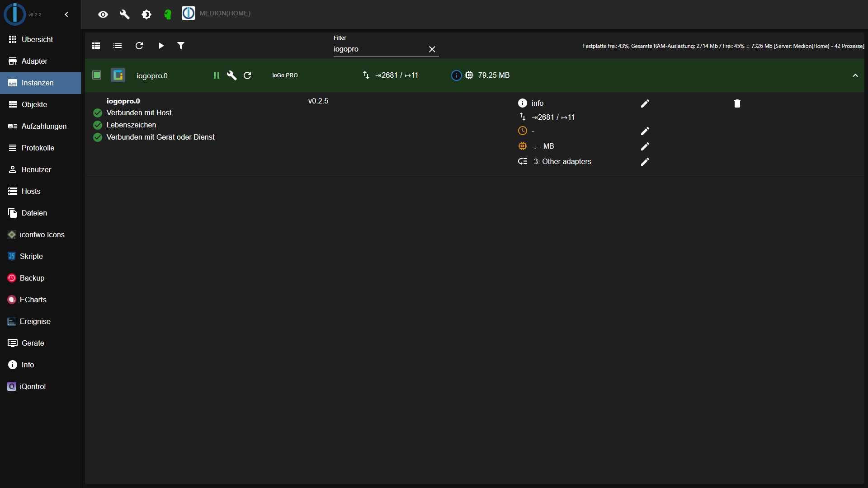868x488 pixels.
Task: Open Ereignisse in the sidebar
Action: [41, 321]
